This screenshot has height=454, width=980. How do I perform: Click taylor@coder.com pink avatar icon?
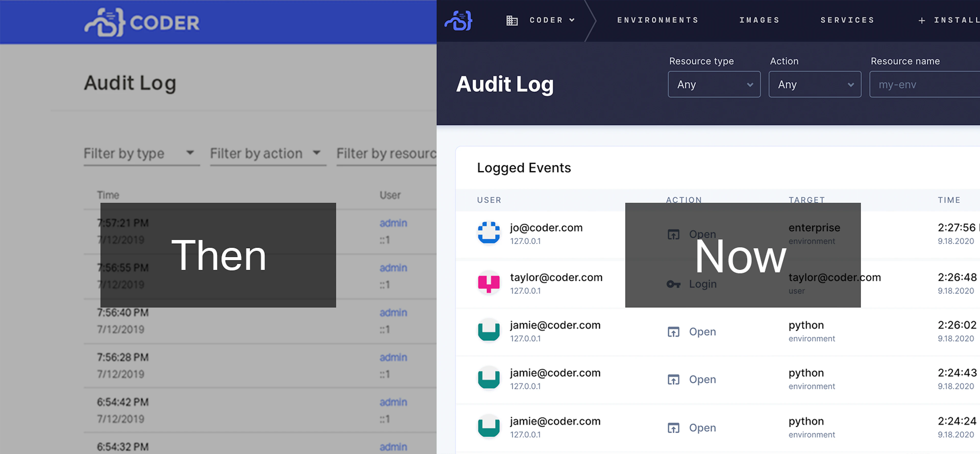click(488, 283)
